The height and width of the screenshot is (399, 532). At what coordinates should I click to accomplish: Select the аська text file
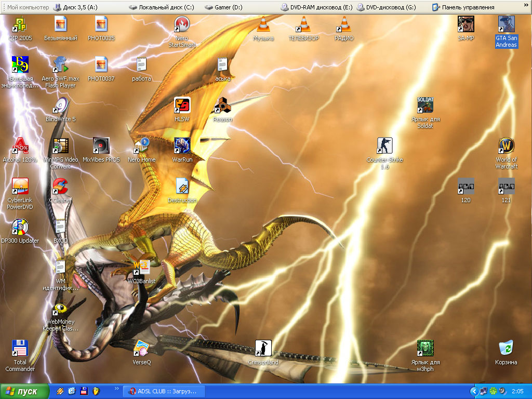pyautogui.click(x=222, y=69)
